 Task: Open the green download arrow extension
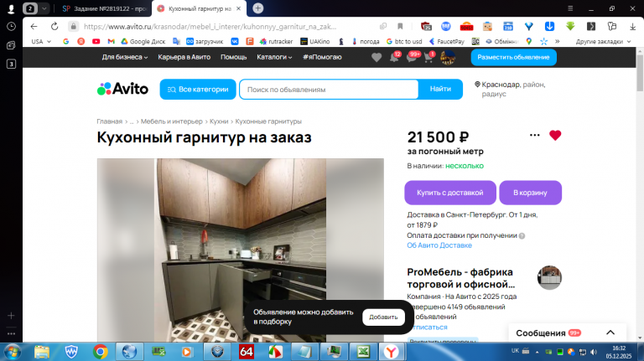[570, 26]
